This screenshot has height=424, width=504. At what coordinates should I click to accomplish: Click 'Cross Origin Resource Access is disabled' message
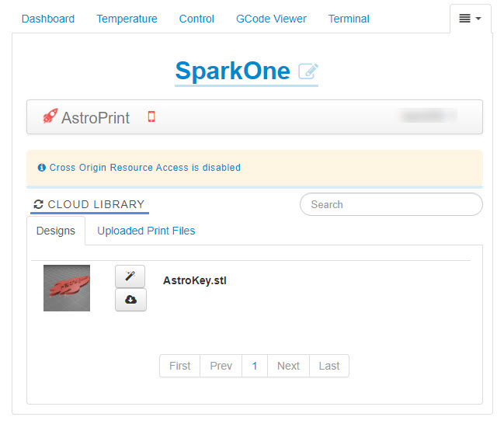pyautogui.click(x=145, y=168)
